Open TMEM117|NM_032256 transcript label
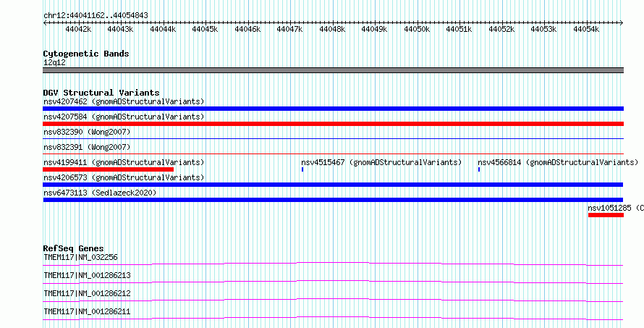644x328 pixels. 80,258
